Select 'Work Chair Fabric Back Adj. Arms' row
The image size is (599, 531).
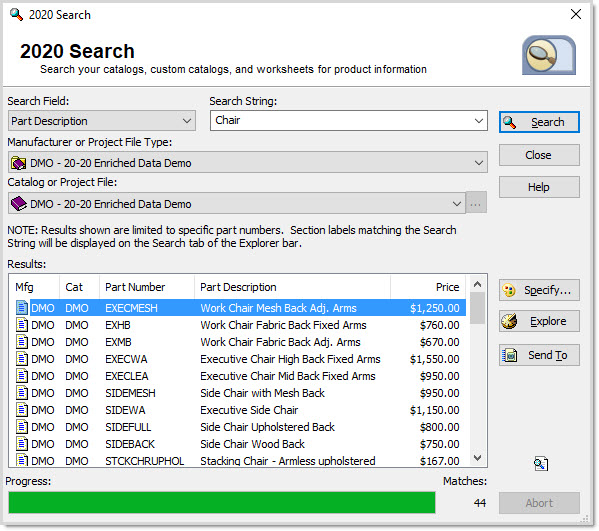241,342
